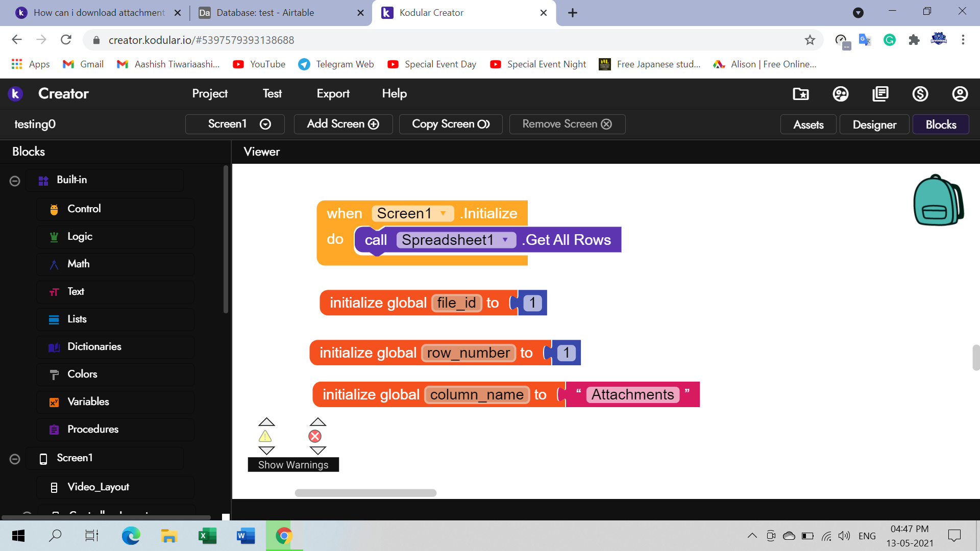Collapse the Built-in blocks category
Viewport: 980px width, 551px height.
[15, 181]
